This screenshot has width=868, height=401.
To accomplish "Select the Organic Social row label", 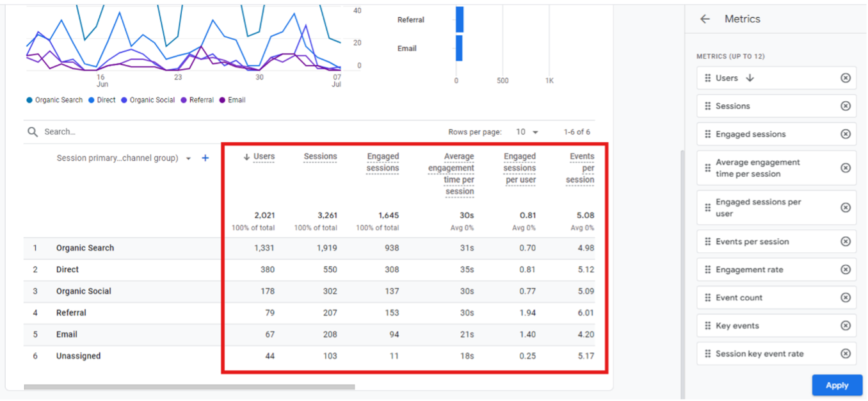I will [x=84, y=291].
